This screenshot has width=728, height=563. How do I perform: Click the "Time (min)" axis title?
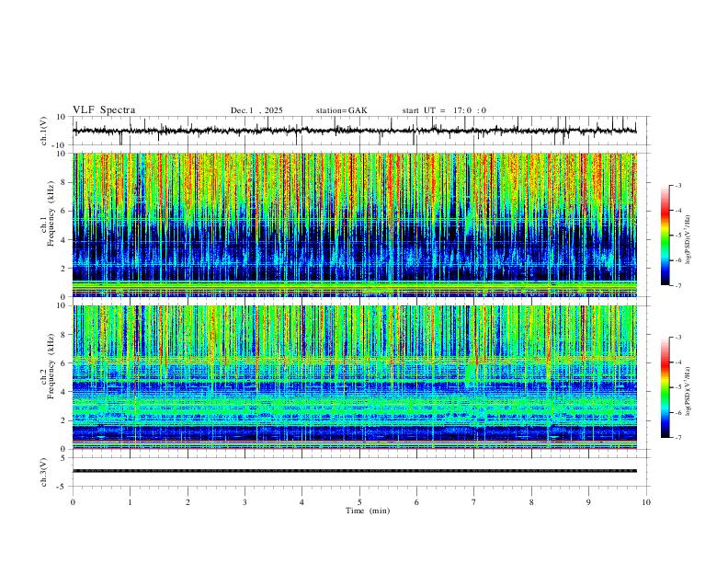point(368,511)
